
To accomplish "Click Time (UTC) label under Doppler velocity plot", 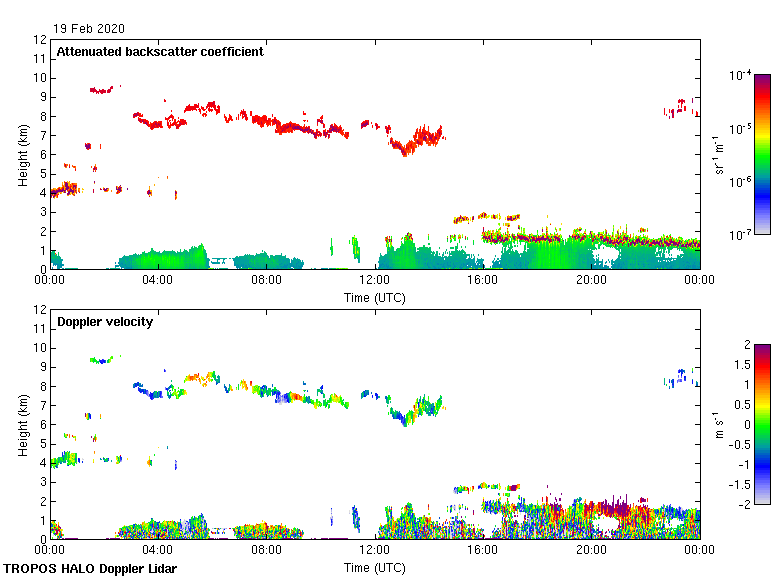I will (x=375, y=568).
